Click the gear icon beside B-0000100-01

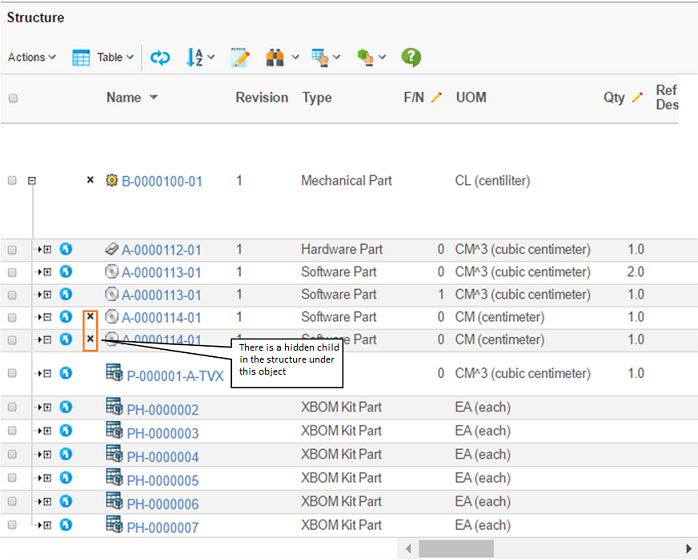pos(112,181)
